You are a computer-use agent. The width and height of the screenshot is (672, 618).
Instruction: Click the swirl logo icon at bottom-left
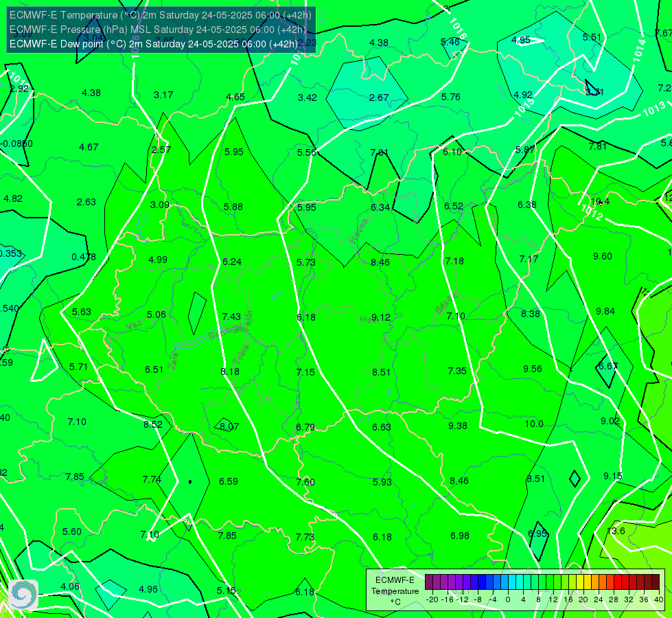click(x=23, y=595)
